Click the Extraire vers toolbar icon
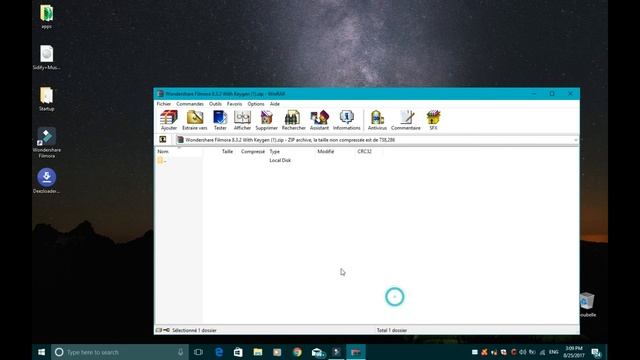The image size is (640, 360). click(x=195, y=120)
